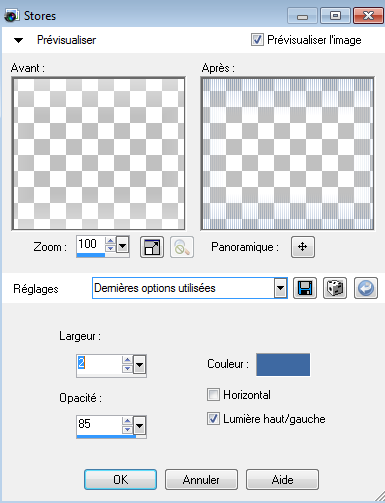Click the Prévisualiser label
This screenshot has height=503, width=385.
click(66, 40)
